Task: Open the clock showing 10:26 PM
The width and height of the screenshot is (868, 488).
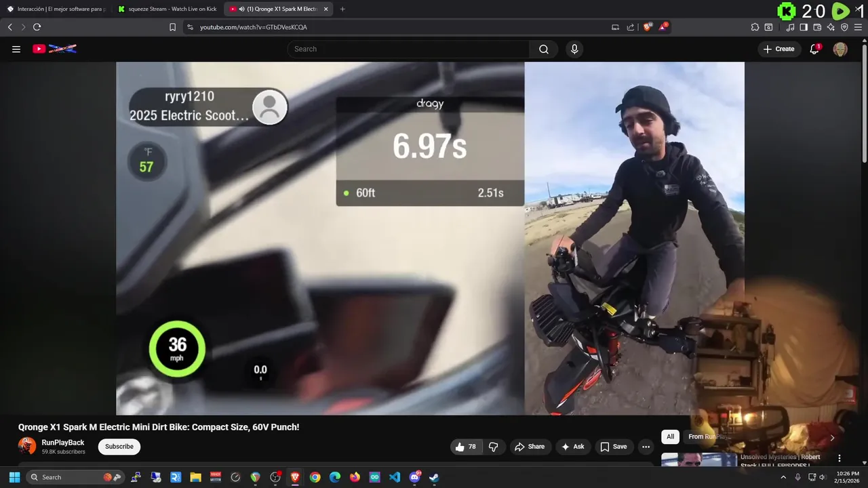Action: [848, 477]
